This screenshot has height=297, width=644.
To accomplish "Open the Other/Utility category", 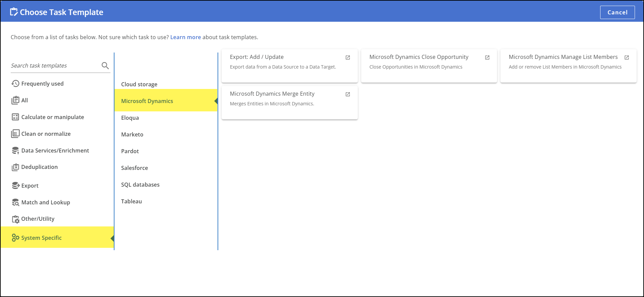I will pyautogui.click(x=38, y=219).
